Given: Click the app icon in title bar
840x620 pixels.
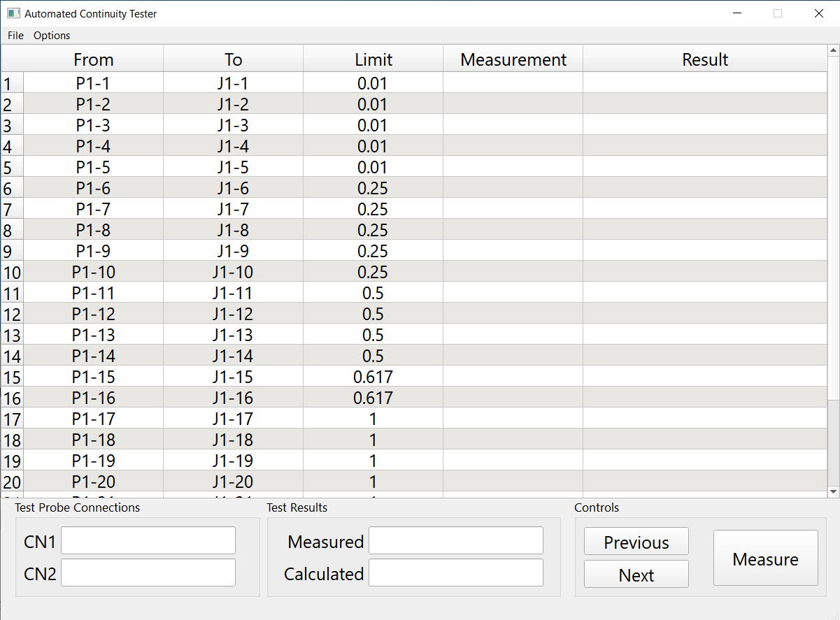Looking at the screenshot, I should (x=13, y=13).
